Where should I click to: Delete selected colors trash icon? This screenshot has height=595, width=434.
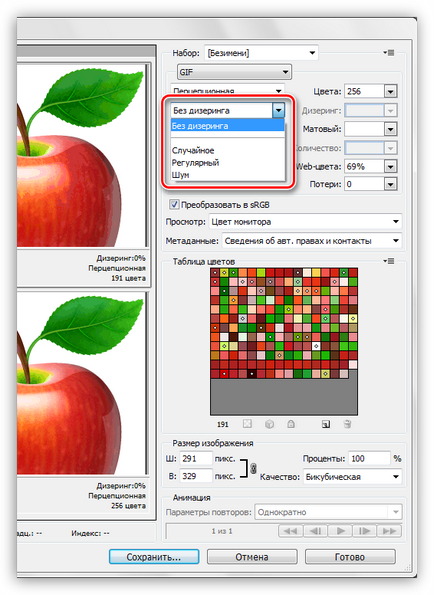347,424
